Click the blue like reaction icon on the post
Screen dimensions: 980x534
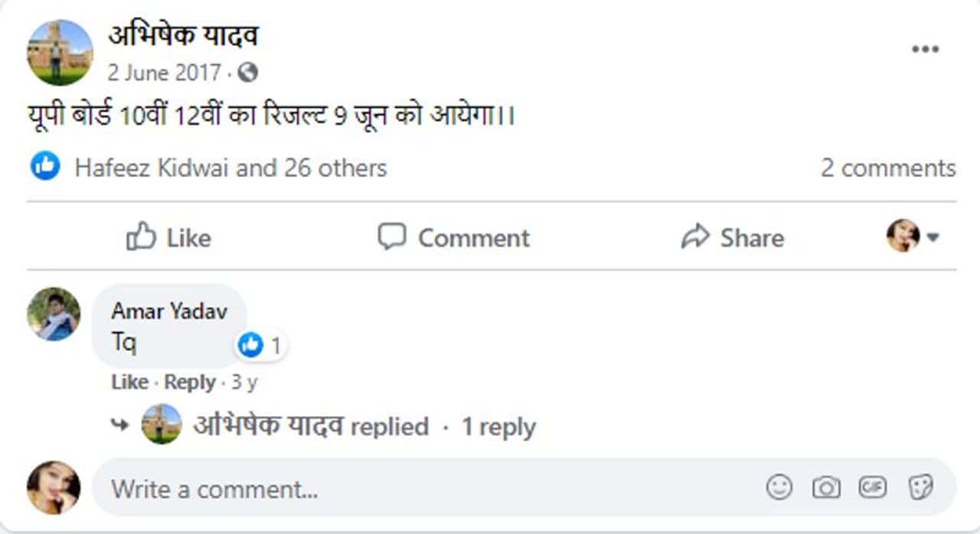[45, 166]
